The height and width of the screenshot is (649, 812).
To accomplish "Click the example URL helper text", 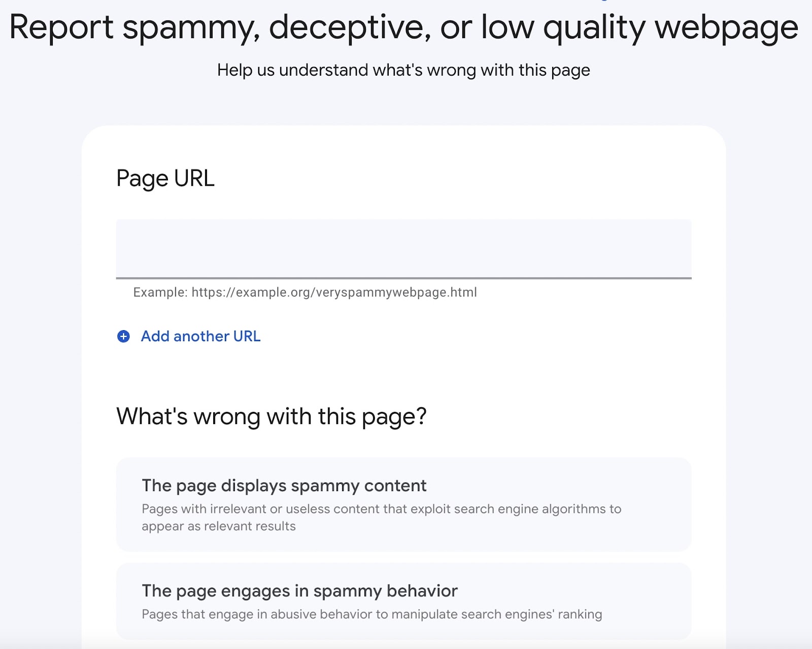I will pyautogui.click(x=306, y=293).
